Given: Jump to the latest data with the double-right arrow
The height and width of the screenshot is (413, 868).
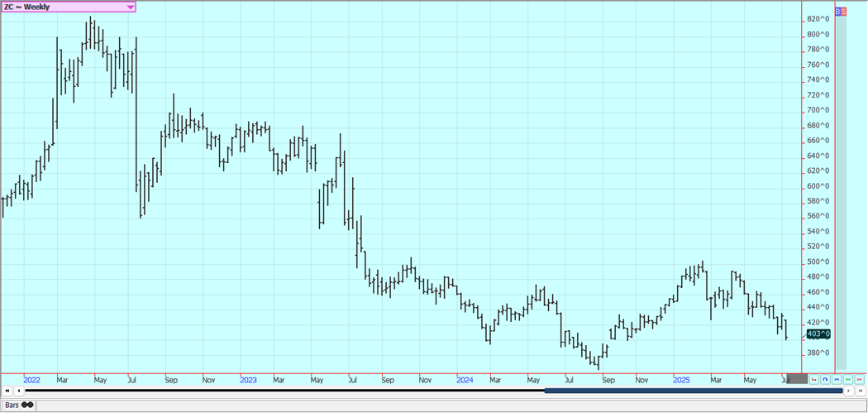Looking at the screenshot, I should [x=861, y=391].
